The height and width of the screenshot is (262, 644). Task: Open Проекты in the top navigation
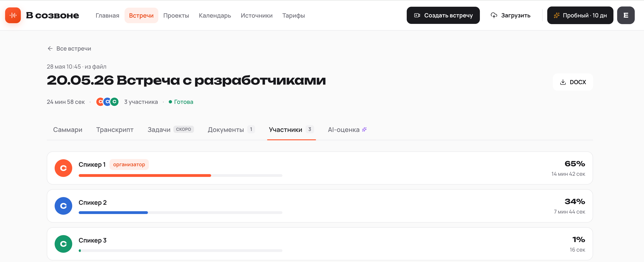point(176,15)
